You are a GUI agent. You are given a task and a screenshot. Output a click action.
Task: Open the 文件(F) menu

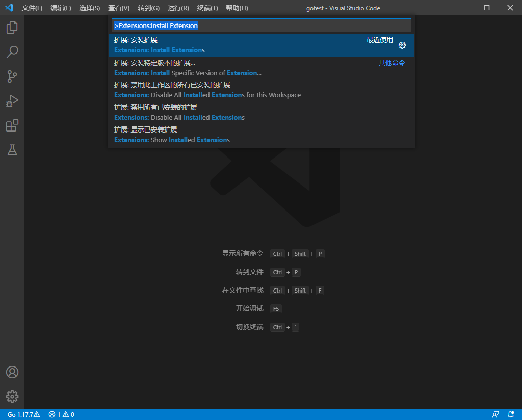coord(32,8)
